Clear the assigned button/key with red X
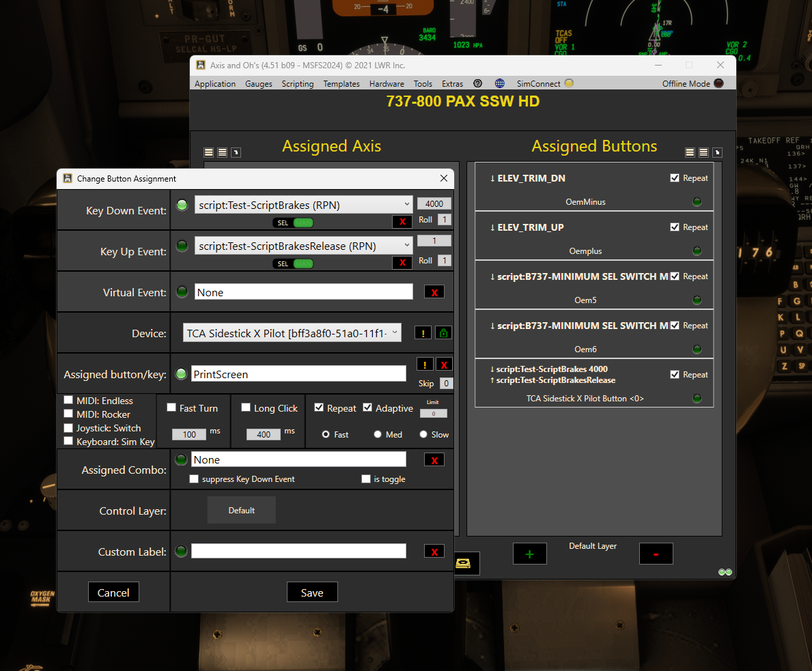 [444, 365]
